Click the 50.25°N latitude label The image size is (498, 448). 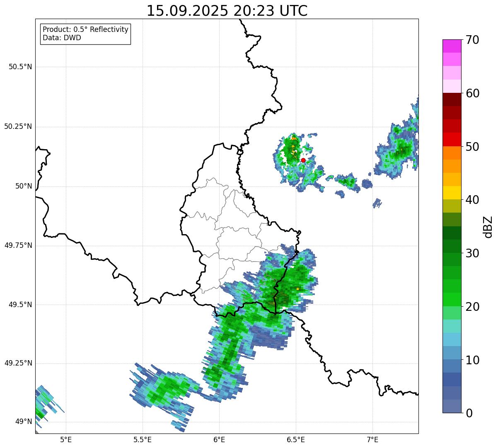18,126
